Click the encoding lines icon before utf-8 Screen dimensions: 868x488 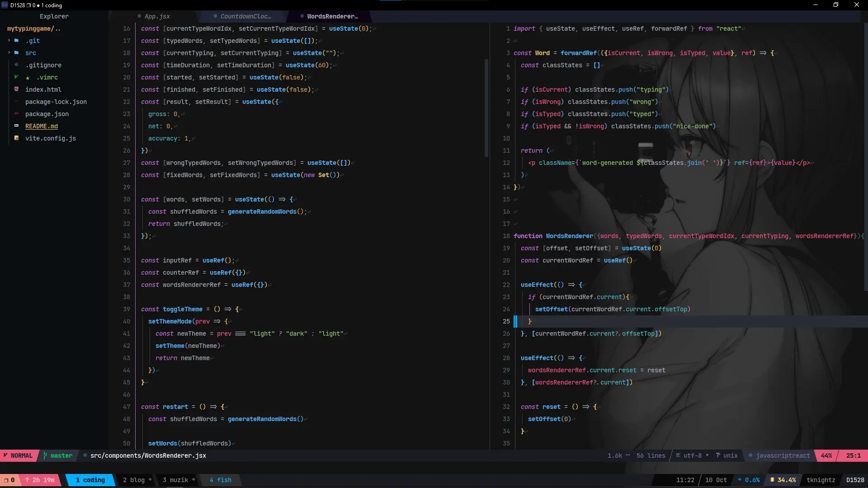pos(678,455)
